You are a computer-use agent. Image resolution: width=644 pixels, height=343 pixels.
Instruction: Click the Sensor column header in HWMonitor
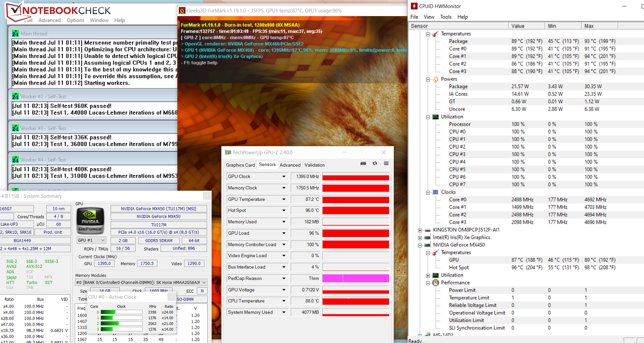(x=458, y=26)
